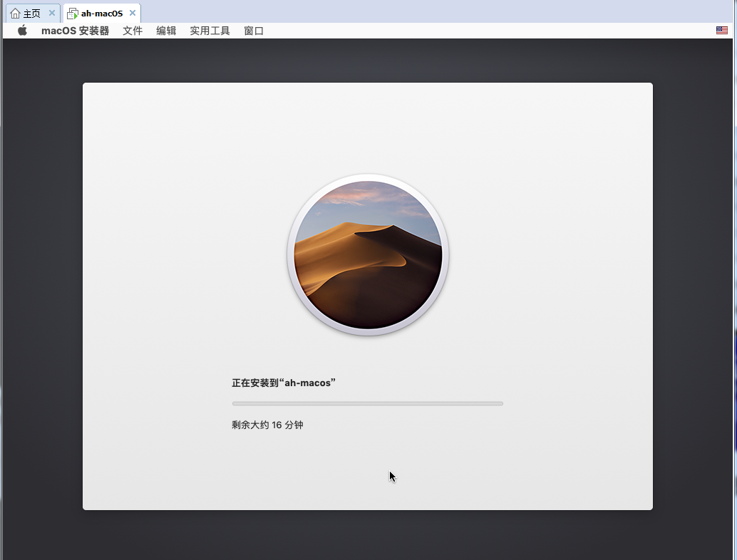
Task: Open the macOS 安装器 application menu
Action: tap(75, 31)
